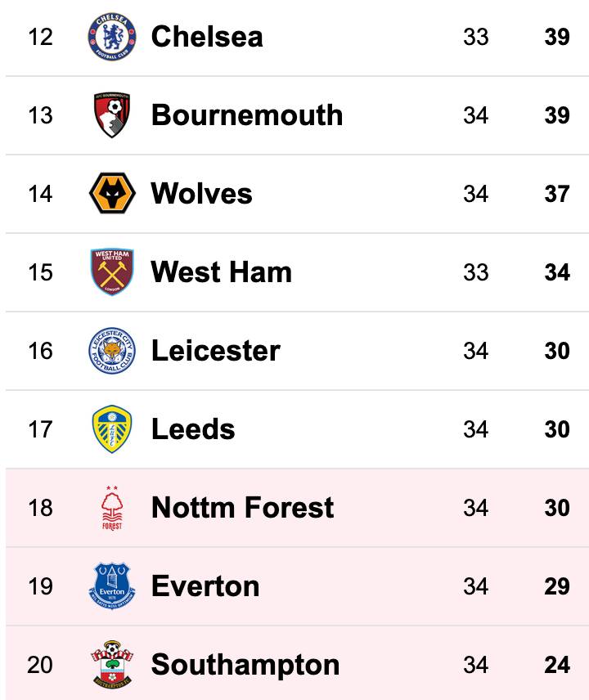
Task: Click the Chelsea club crest
Action: [112, 37]
